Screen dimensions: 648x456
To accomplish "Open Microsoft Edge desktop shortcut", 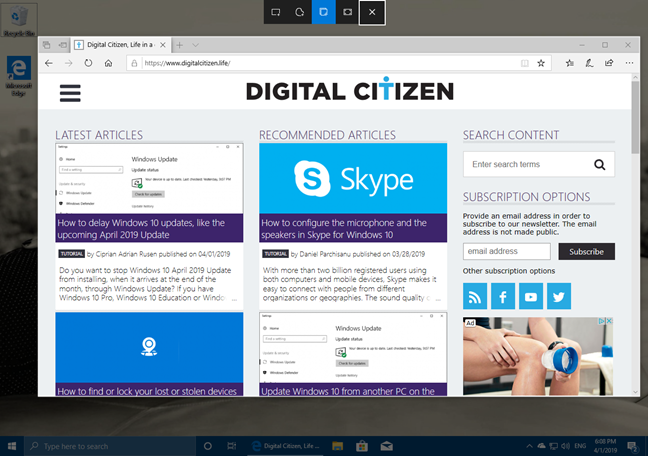I will click(x=19, y=76).
